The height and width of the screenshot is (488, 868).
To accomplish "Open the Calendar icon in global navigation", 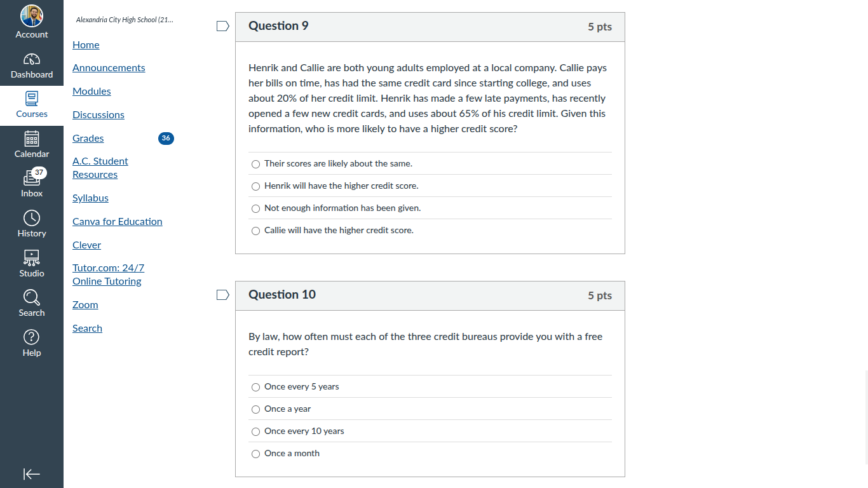I will click(32, 139).
